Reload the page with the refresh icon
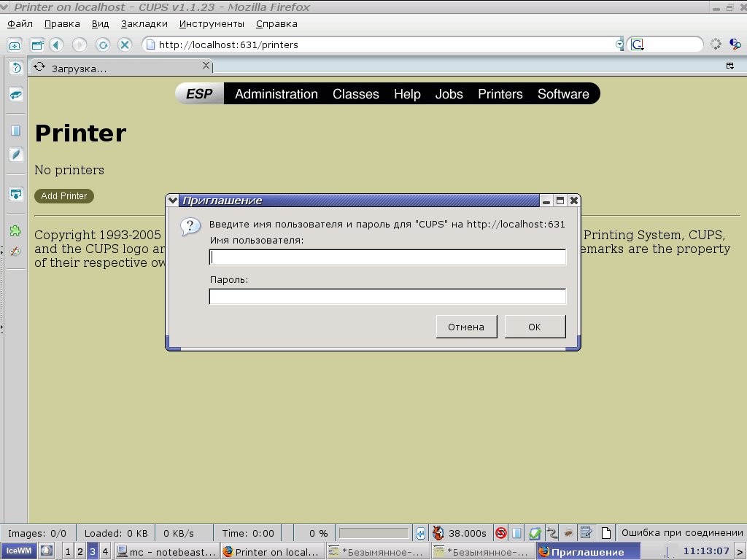747x560 pixels. pos(102,44)
